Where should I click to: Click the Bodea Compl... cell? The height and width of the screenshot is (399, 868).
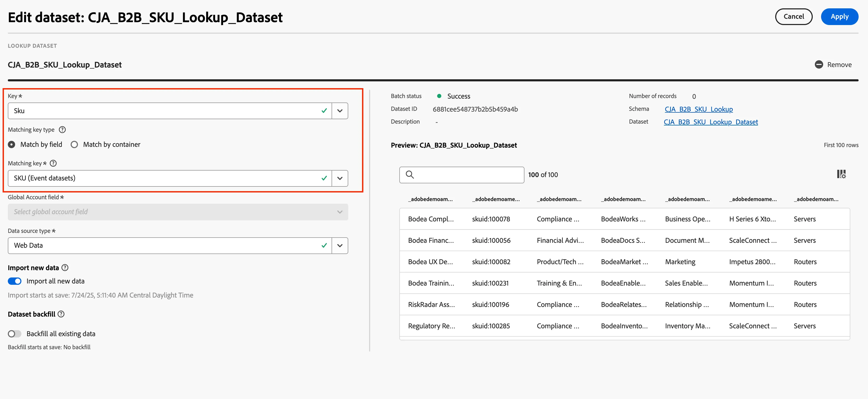(x=431, y=219)
